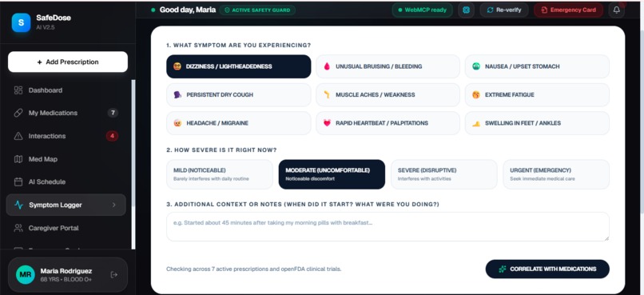The height and width of the screenshot is (295, 644).
Task: Click the SafeDose logo icon
Action: pos(21,22)
